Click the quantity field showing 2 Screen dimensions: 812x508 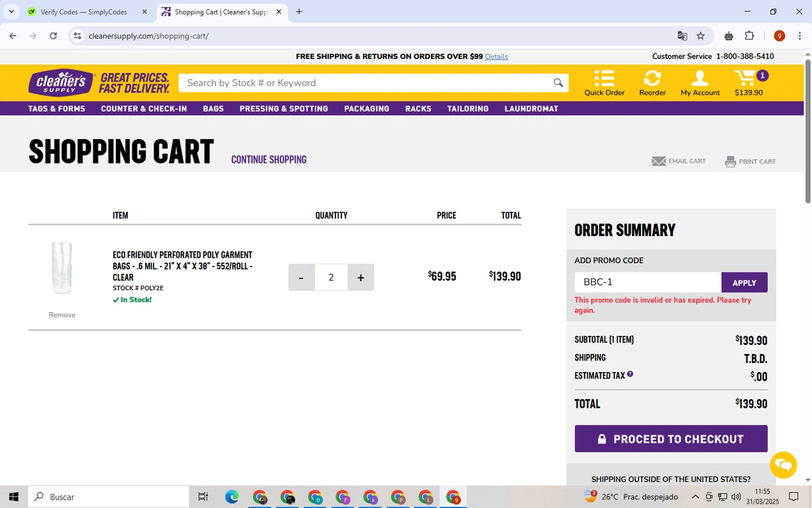tap(331, 277)
